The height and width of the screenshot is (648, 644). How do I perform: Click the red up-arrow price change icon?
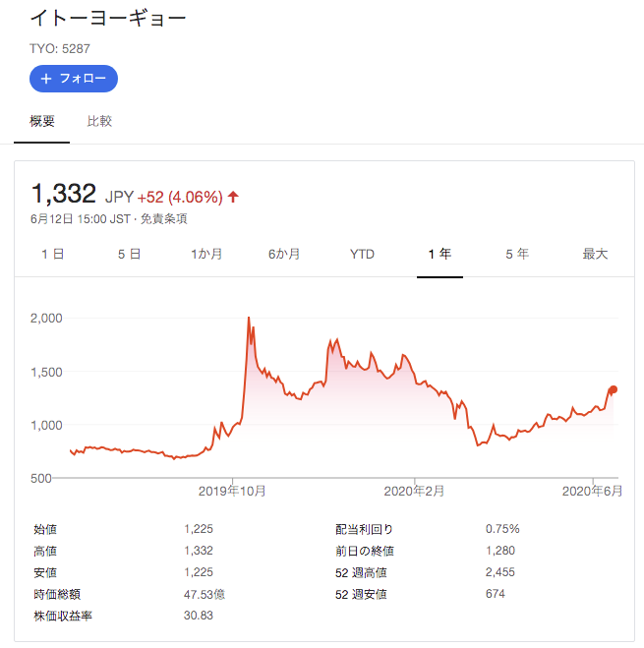click(233, 197)
